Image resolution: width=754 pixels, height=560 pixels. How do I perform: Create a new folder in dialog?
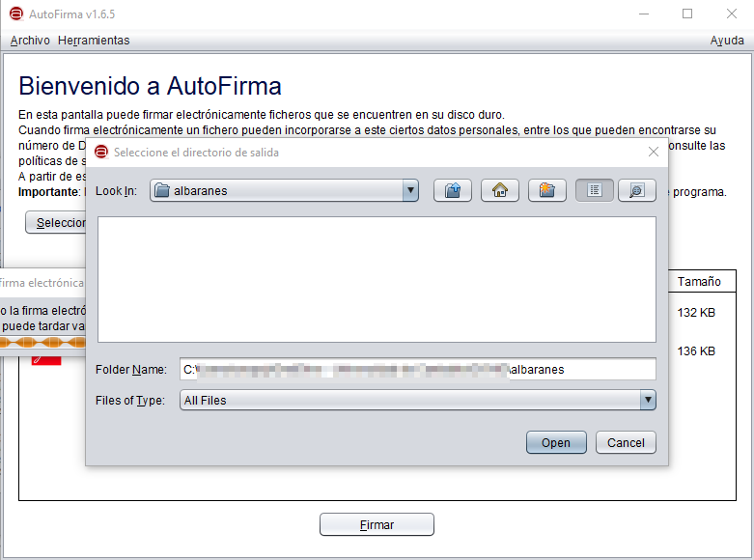(546, 190)
